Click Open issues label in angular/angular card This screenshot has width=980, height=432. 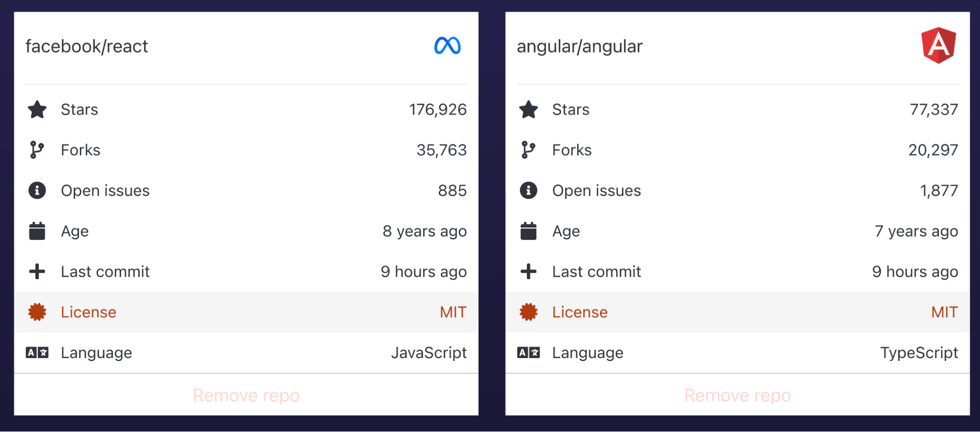(597, 191)
